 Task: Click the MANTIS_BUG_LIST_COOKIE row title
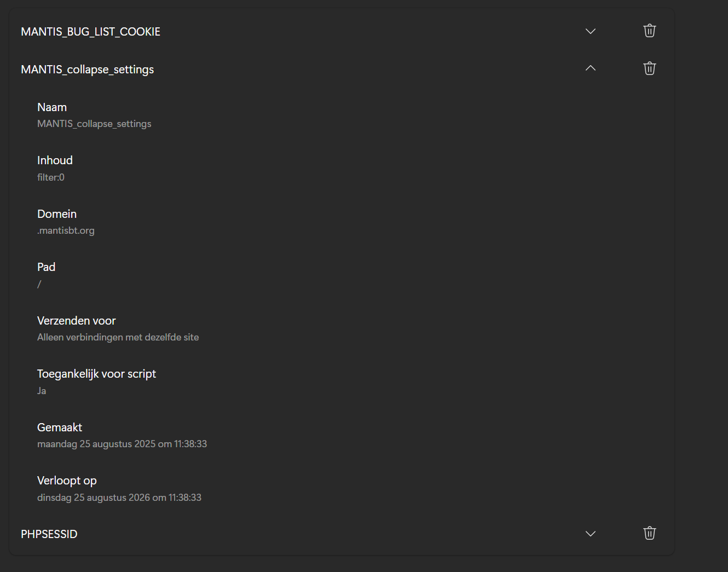click(90, 32)
